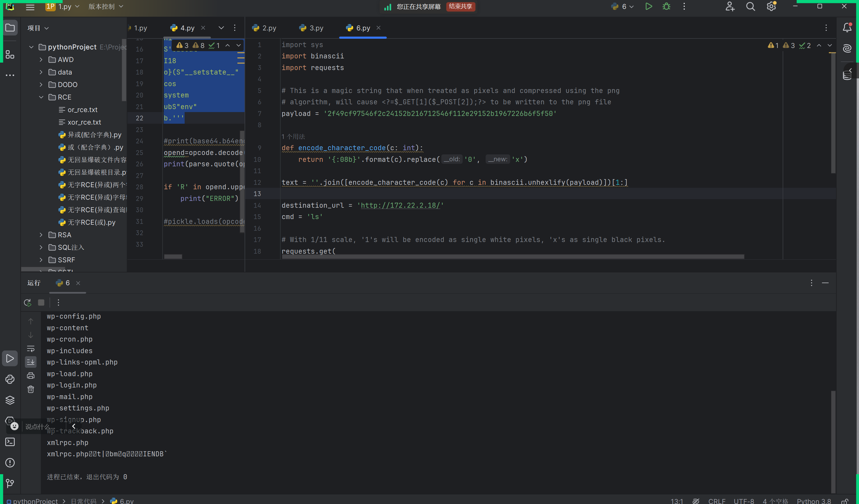
Task: Collapse the RCE folder
Action: [41, 97]
